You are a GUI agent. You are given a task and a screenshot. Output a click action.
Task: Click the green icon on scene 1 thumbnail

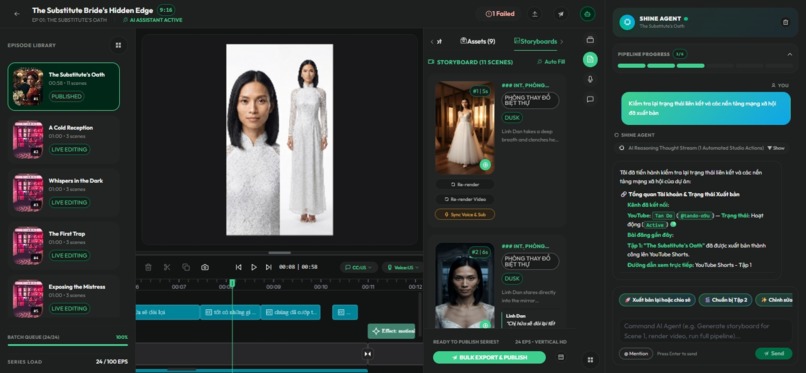pyautogui.click(x=485, y=165)
